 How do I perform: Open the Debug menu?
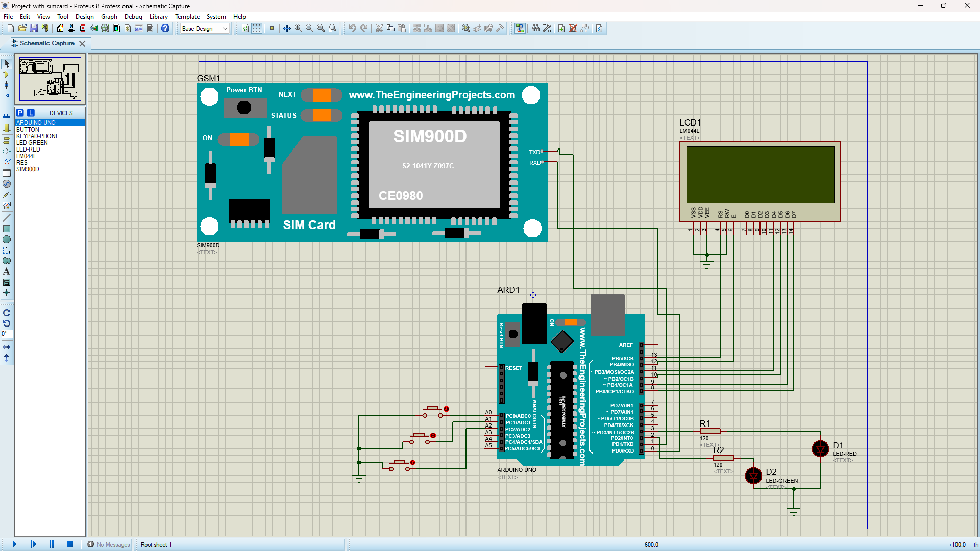point(133,17)
